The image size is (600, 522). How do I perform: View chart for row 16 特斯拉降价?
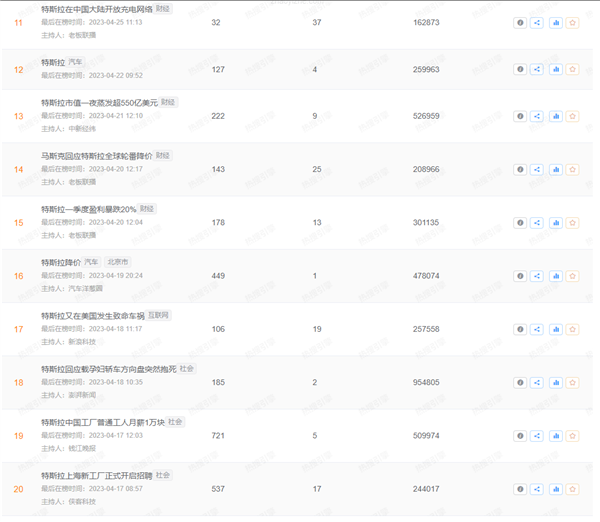556,276
